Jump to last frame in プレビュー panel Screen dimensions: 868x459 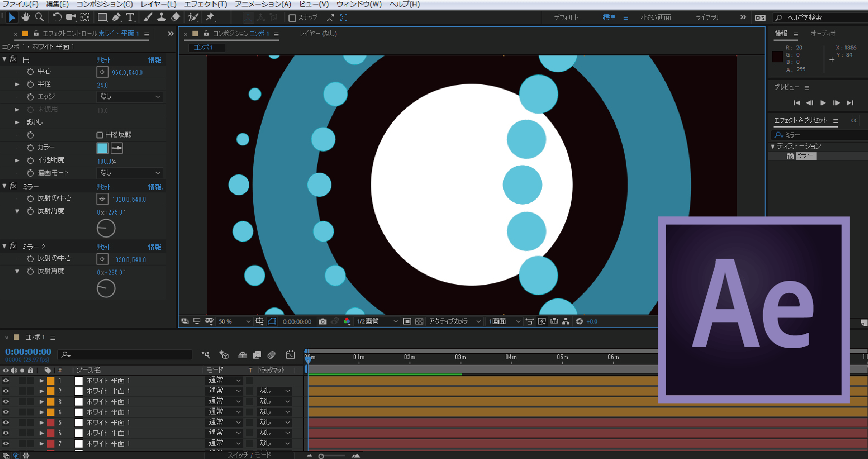tap(850, 103)
